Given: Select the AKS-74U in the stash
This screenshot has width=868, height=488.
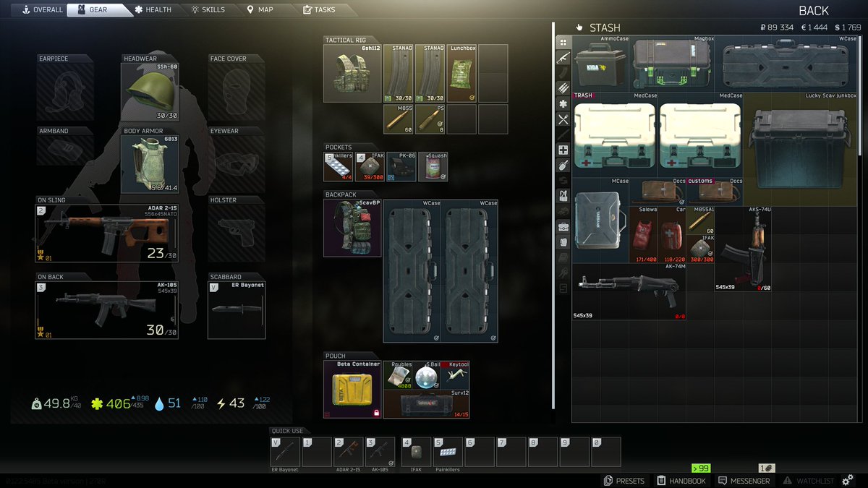Looking at the screenshot, I should coord(743,249).
